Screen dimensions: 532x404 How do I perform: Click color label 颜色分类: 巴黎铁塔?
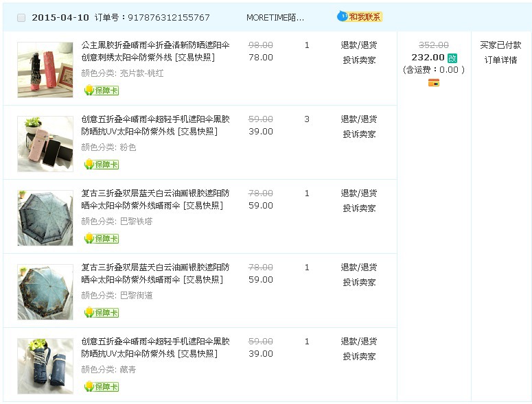click(x=117, y=222)
